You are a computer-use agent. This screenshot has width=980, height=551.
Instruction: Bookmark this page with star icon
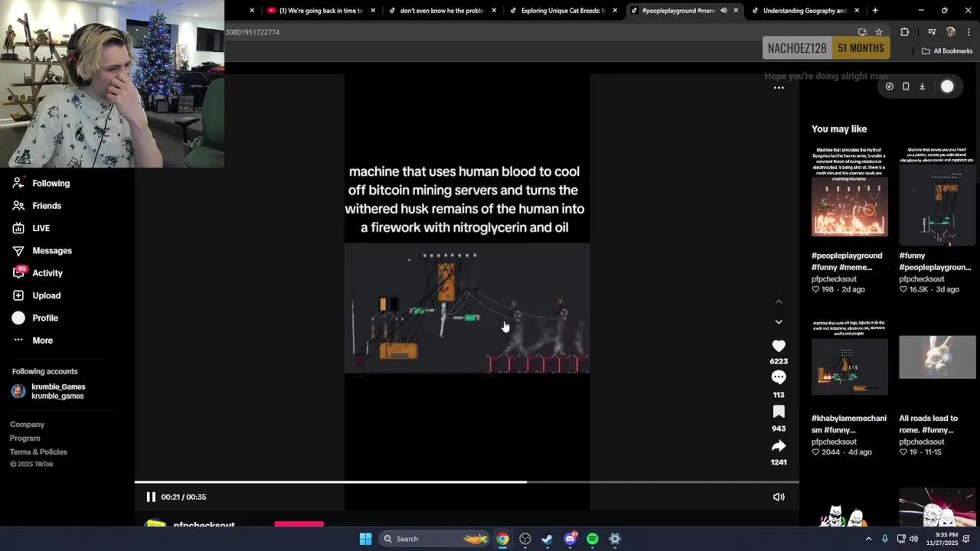pos(879,32)
